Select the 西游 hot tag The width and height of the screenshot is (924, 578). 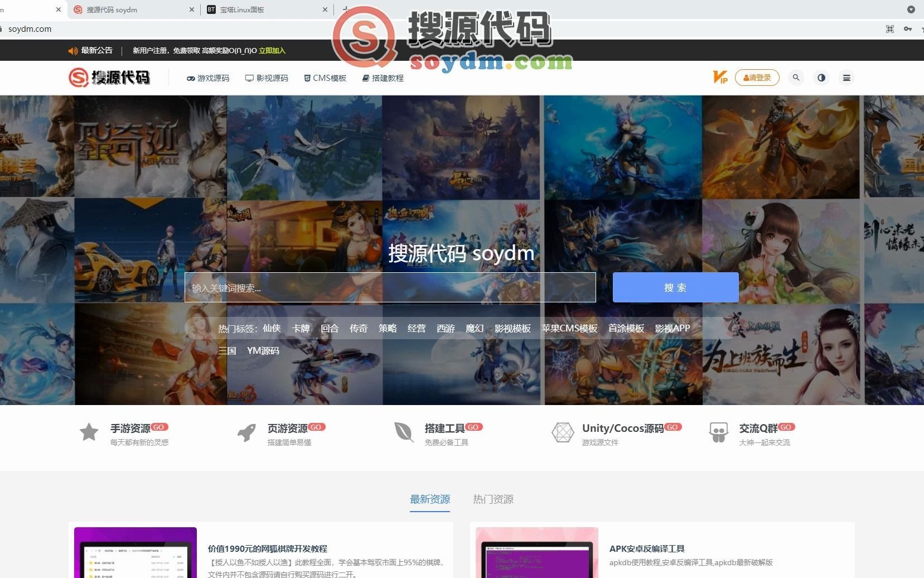(446, 328)
